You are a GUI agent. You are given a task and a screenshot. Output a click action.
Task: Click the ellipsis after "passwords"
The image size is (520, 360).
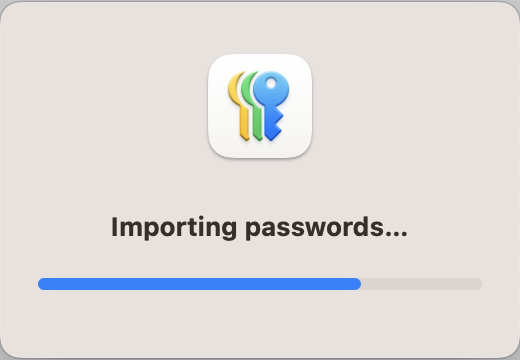[x=396, y=234]
